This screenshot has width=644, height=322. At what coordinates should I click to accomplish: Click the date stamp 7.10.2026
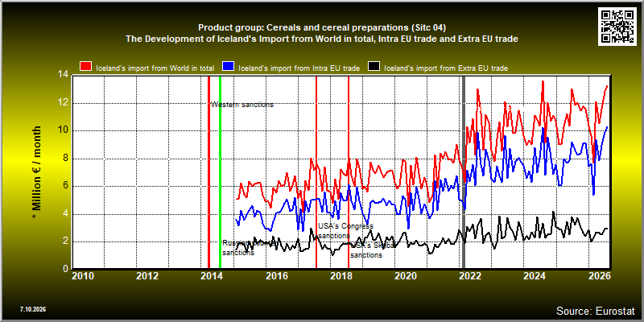coord(32,309)
